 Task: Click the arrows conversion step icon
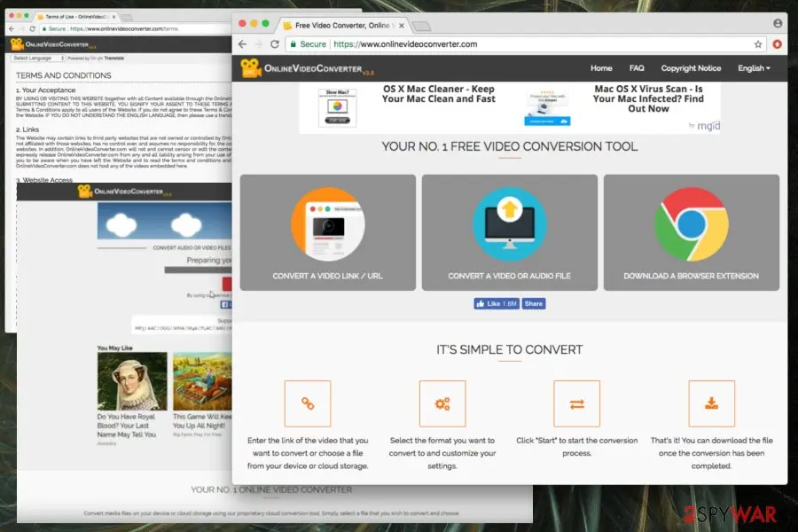576,403
